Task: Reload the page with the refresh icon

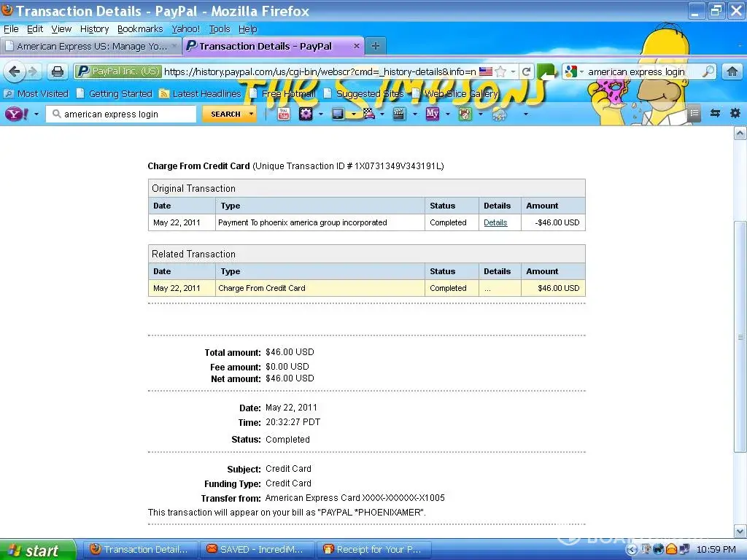Action: (526, 71)
